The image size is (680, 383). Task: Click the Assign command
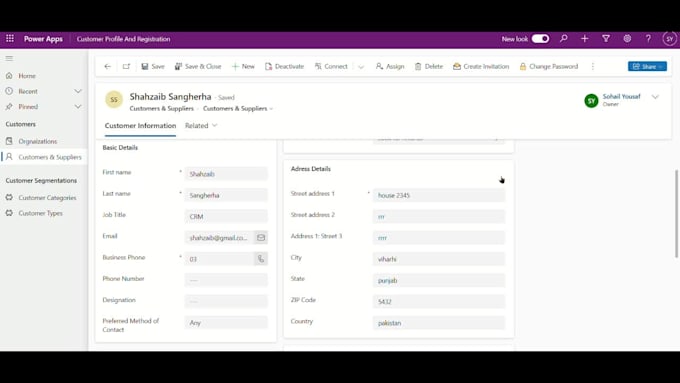[390, 66]
